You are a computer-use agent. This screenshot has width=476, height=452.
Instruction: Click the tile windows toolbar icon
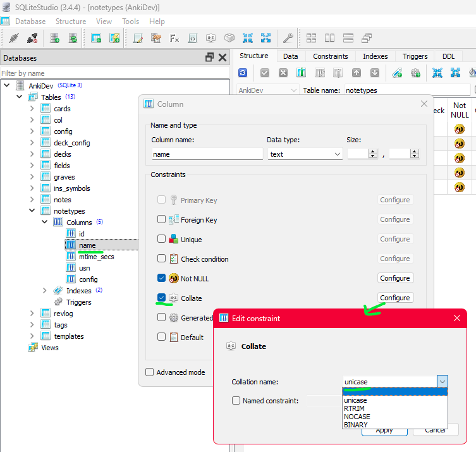pyautogui.click(x=311, y=39)
